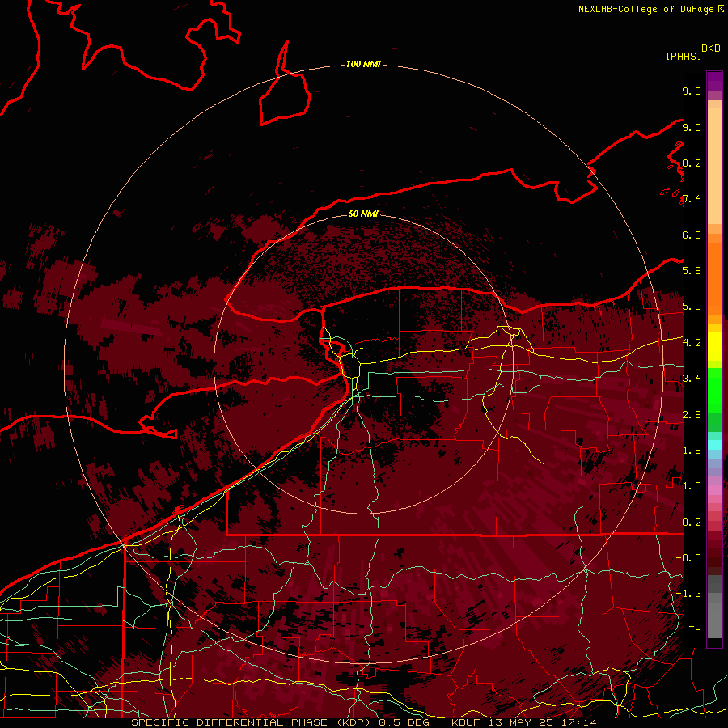728x728 pixels.
Task: Pick the cyan segment of the color bar
Action: coord(714,445)
